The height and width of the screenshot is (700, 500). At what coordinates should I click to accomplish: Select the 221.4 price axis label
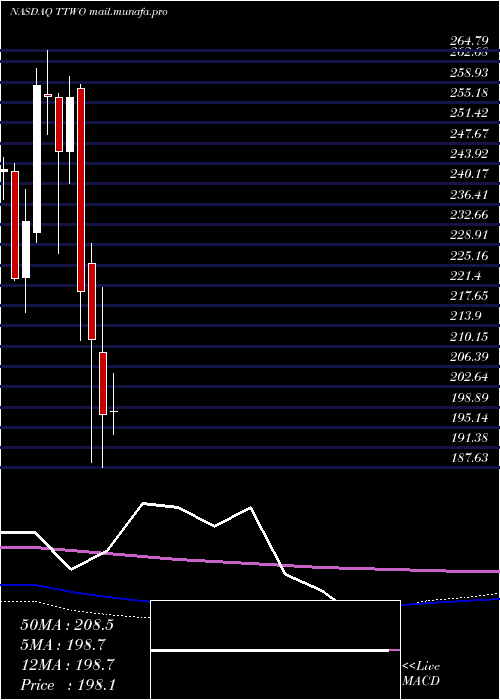[x=465, y=276]
